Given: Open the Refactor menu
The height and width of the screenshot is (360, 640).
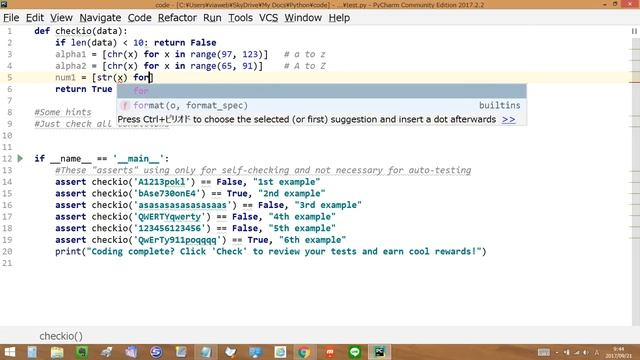Looking at the screenshot, I should (x=177, y=18).
